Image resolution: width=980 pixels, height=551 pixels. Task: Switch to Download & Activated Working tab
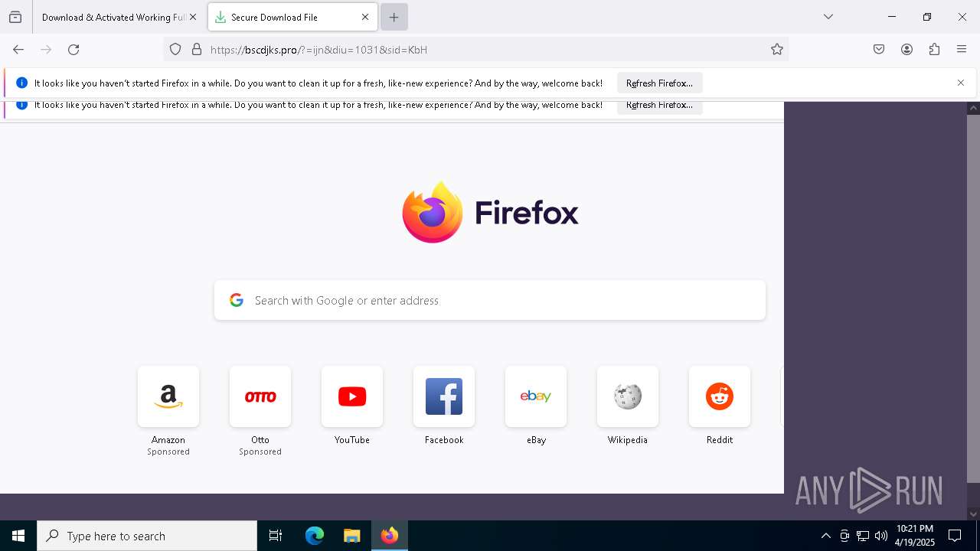tap(113, 17)
